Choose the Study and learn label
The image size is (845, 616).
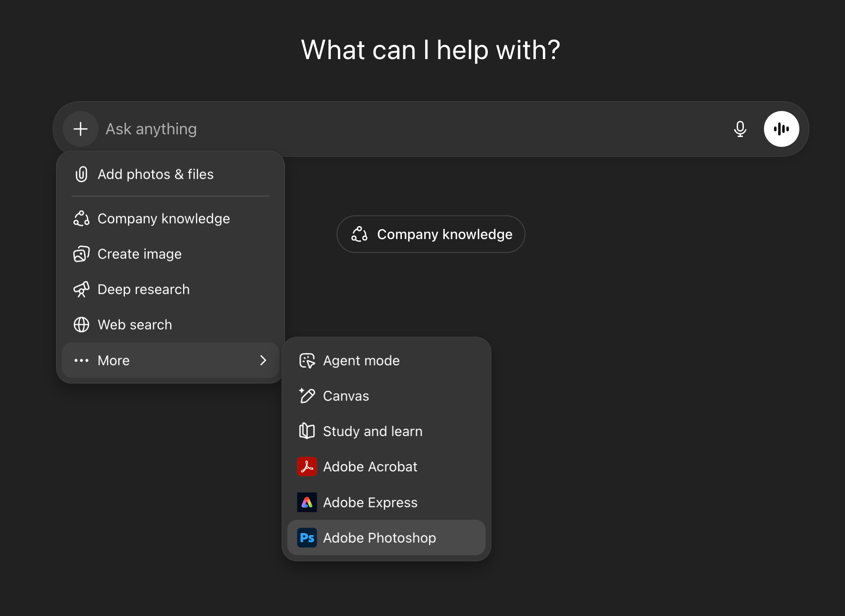click(x=373, y=431)
